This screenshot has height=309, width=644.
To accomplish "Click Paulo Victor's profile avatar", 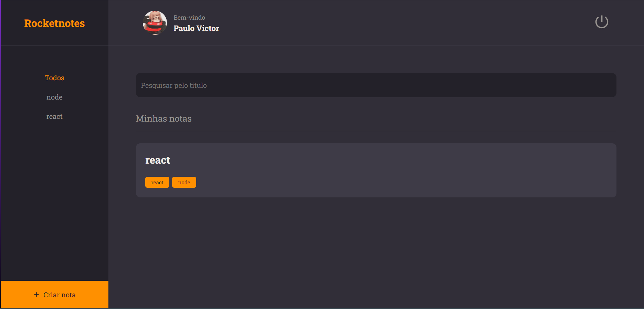I will (155, 23).
